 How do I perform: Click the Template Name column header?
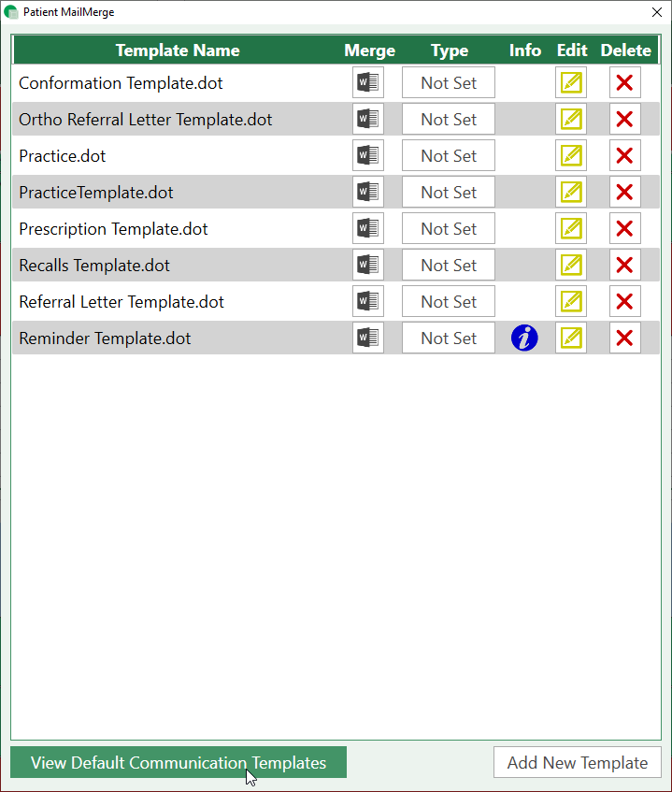click(178, 50)
